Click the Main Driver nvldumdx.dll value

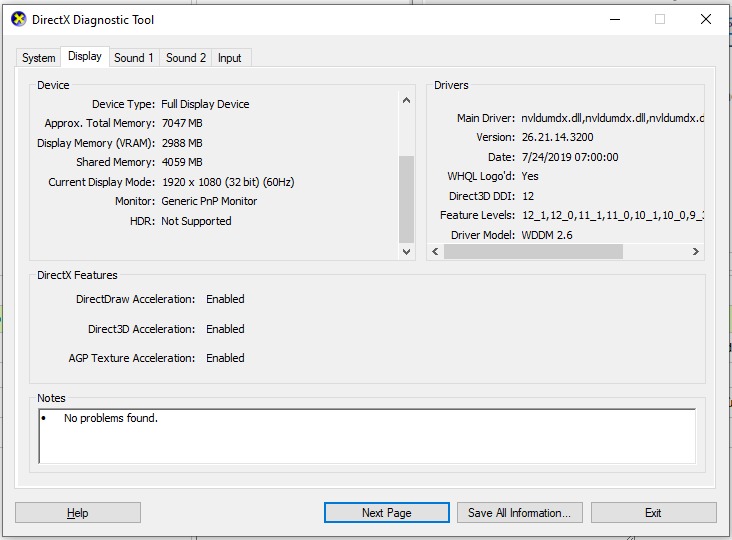pos(612,118)
